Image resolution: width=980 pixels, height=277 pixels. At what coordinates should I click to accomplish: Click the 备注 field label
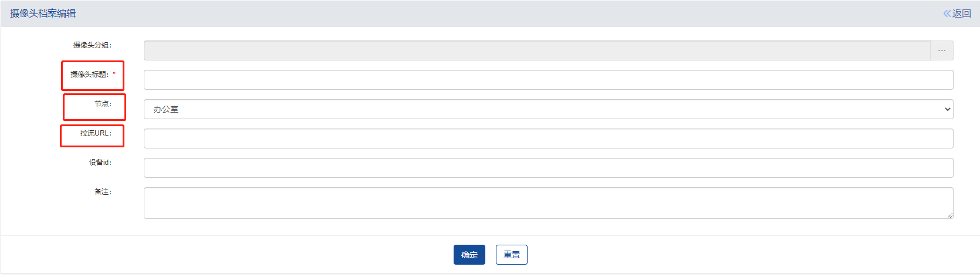pos(103,192)
